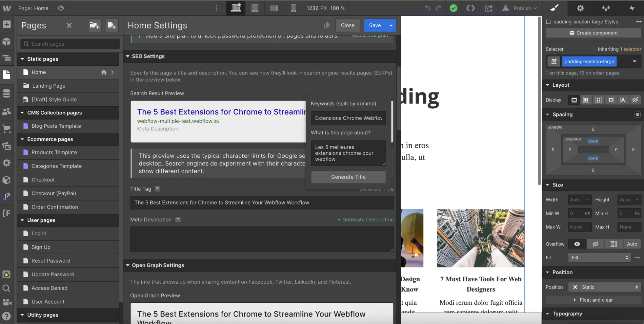The image size is (644, 324).
Task: Switch to the Element Settings gear tab
Action: click(580, 8)
